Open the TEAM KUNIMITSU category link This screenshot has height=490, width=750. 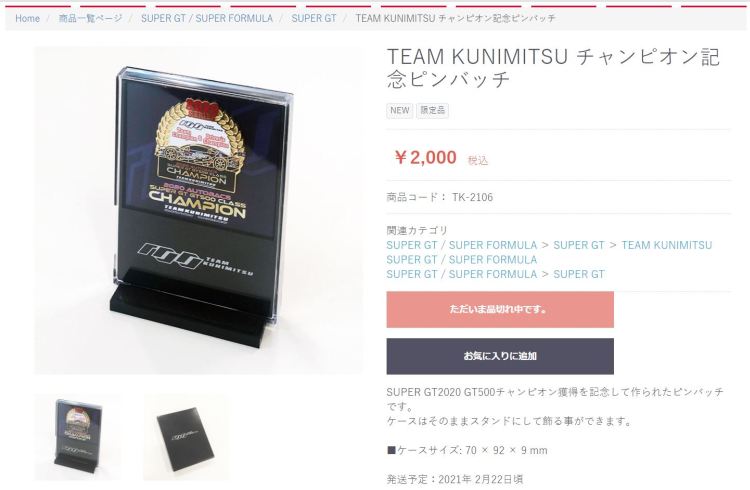click(667, 245)
